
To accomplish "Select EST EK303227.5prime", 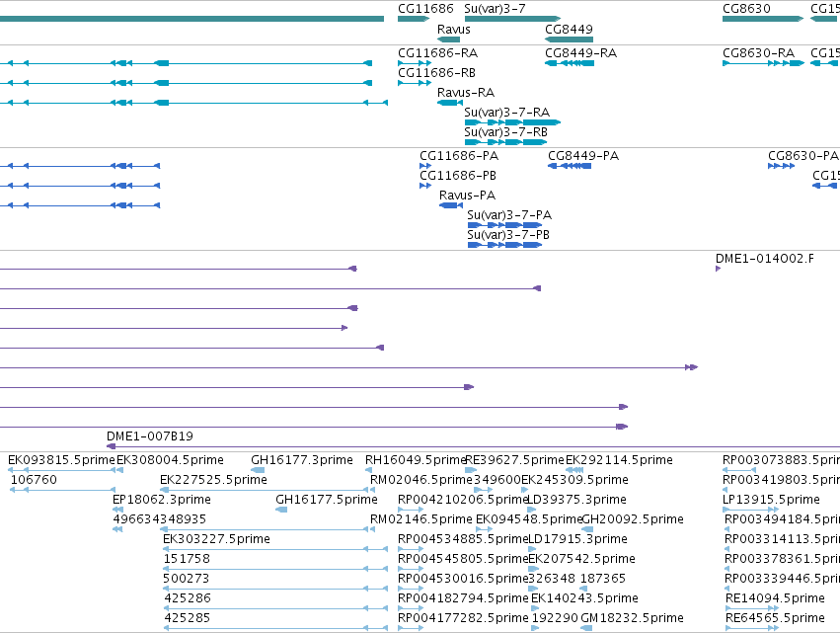I will (274, 549).
